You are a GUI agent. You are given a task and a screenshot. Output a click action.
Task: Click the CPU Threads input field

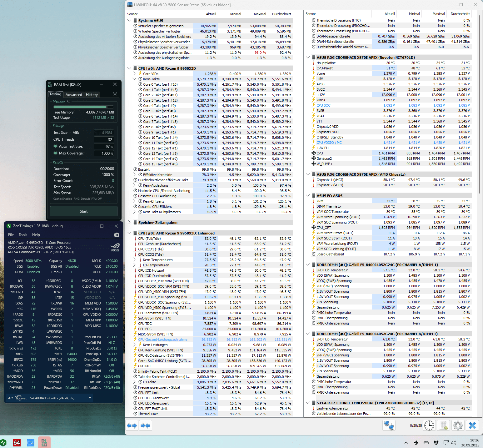pos(104,139)
